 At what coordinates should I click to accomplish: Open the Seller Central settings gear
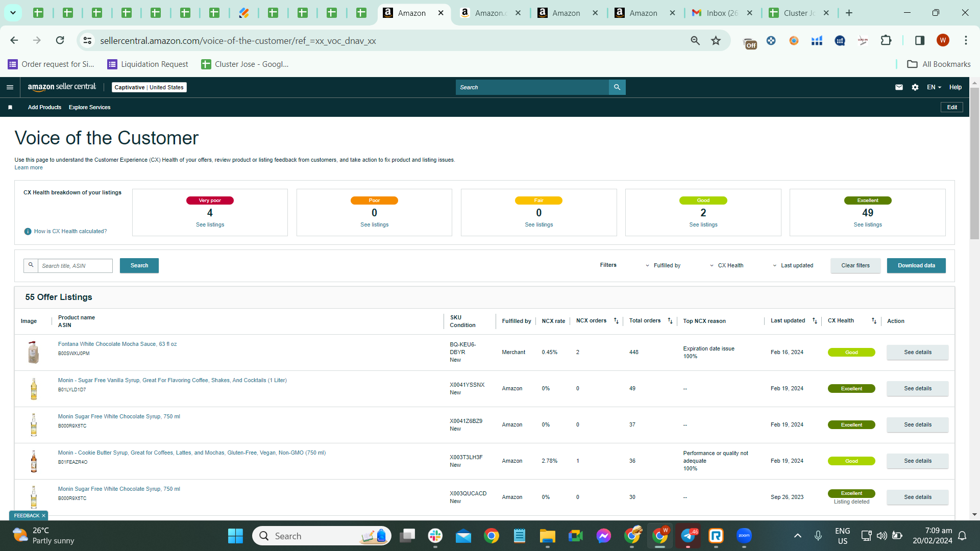click(915, 87)
